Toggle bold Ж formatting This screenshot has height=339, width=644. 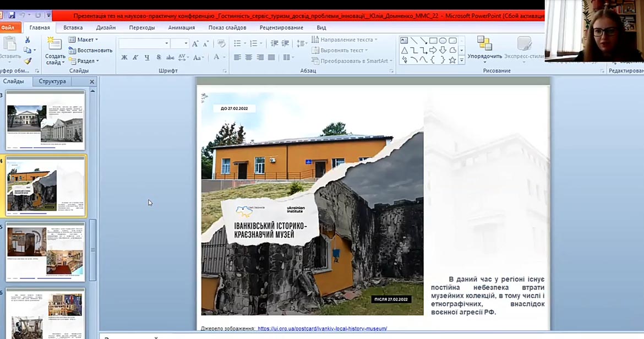point(124,57)
